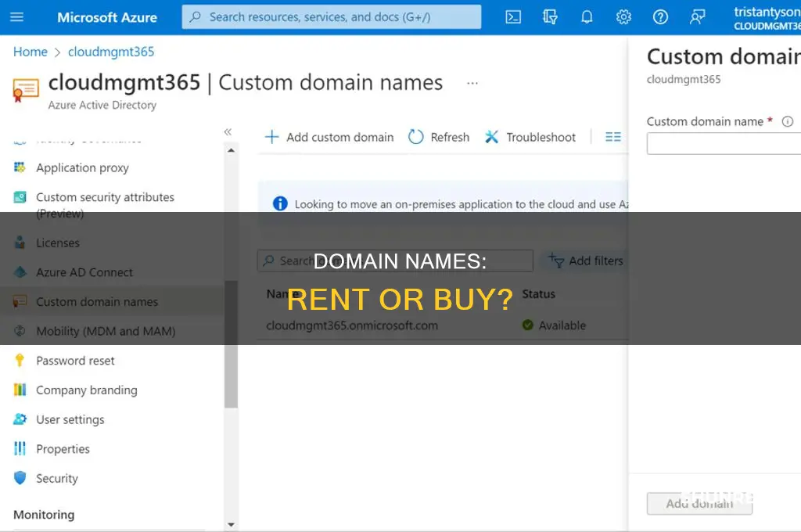Open the Help question mark icon
The image size is (801, 532).
click(x=660, y=17)
